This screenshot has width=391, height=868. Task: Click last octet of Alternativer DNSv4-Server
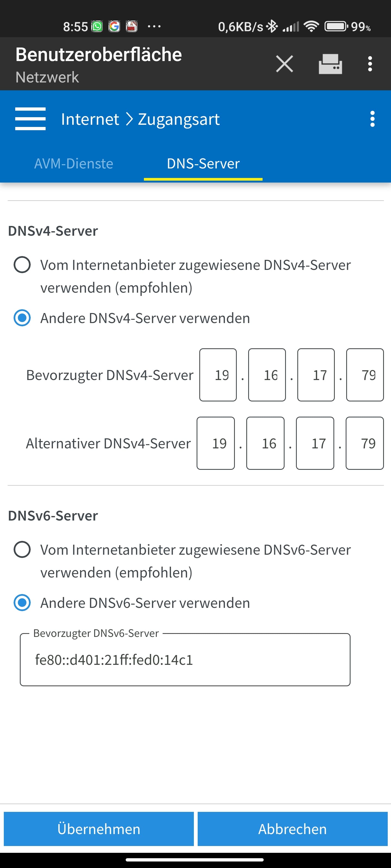[365, 443]
